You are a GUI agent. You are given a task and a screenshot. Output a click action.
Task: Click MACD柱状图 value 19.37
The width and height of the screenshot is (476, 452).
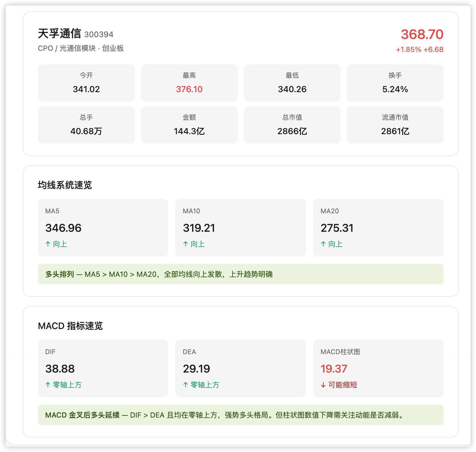[x=334, y=369]
